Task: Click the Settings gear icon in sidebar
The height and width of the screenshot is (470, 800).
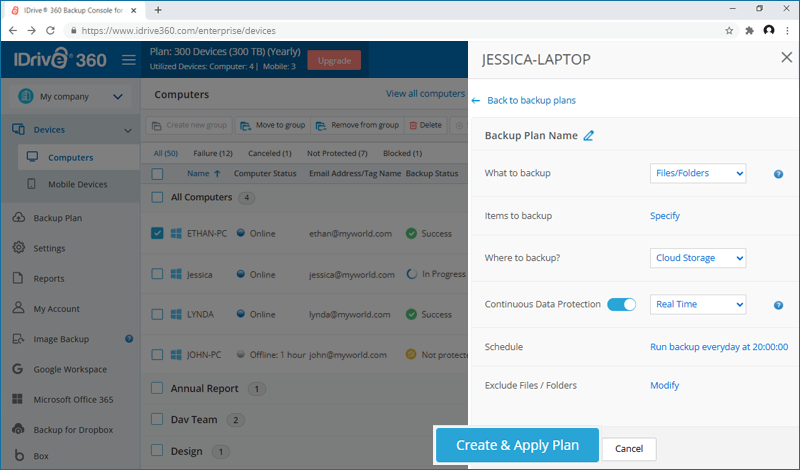Action: 18,248
